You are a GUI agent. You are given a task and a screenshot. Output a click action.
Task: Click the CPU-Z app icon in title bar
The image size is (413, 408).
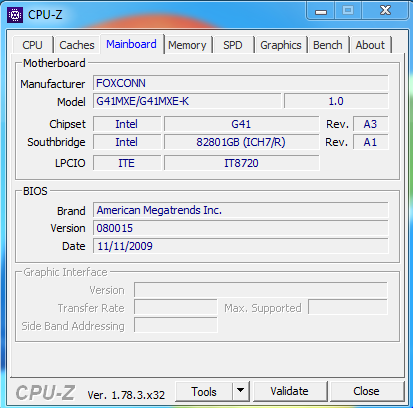tap(15, 15)
